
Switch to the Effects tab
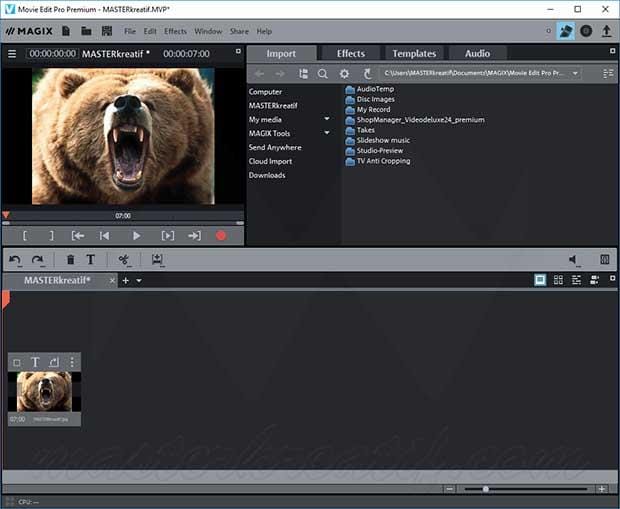point(351,53)
